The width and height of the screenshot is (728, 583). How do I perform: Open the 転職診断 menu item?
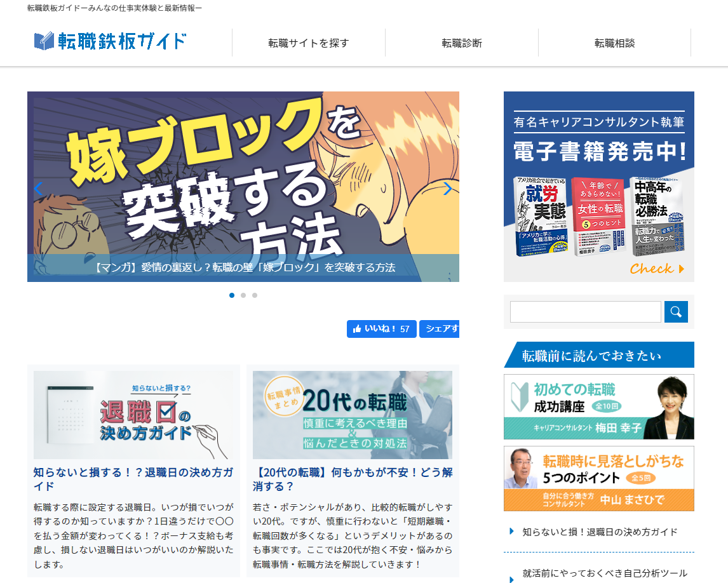462,43
